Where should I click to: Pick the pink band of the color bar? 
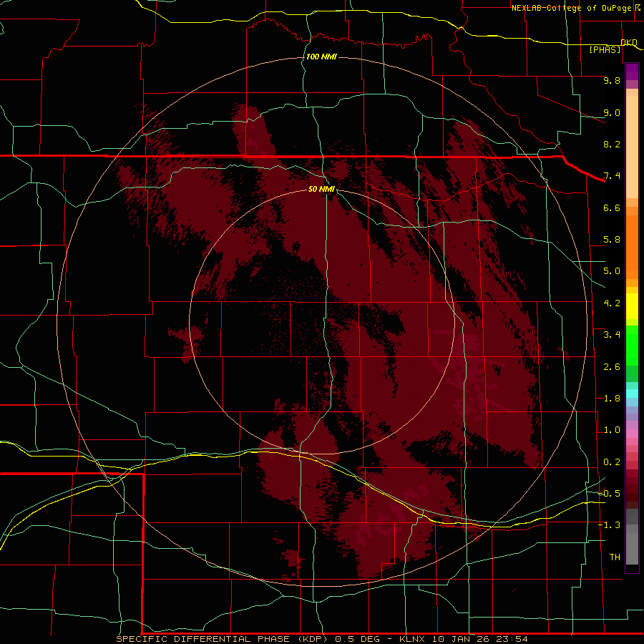point(632,434)
